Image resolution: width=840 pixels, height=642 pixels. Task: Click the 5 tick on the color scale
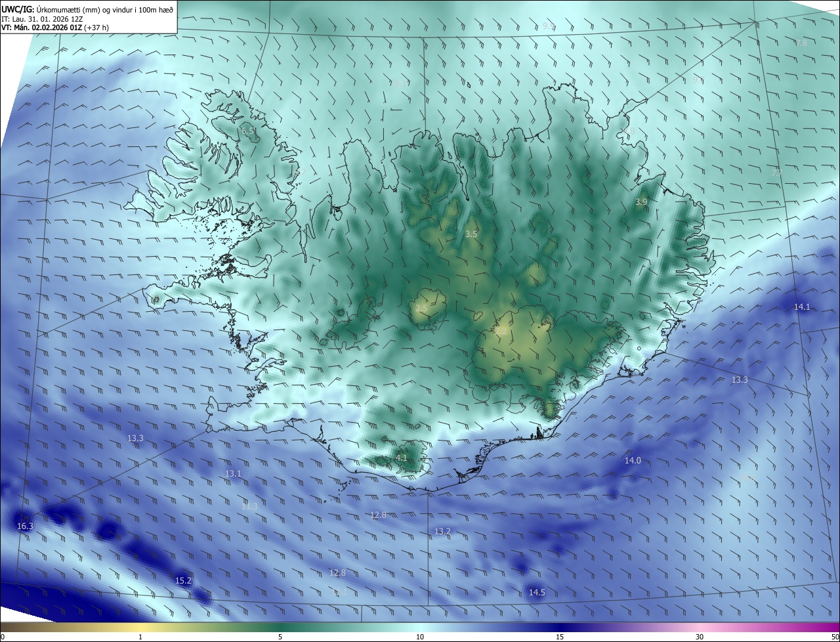(x=280, y=637)
